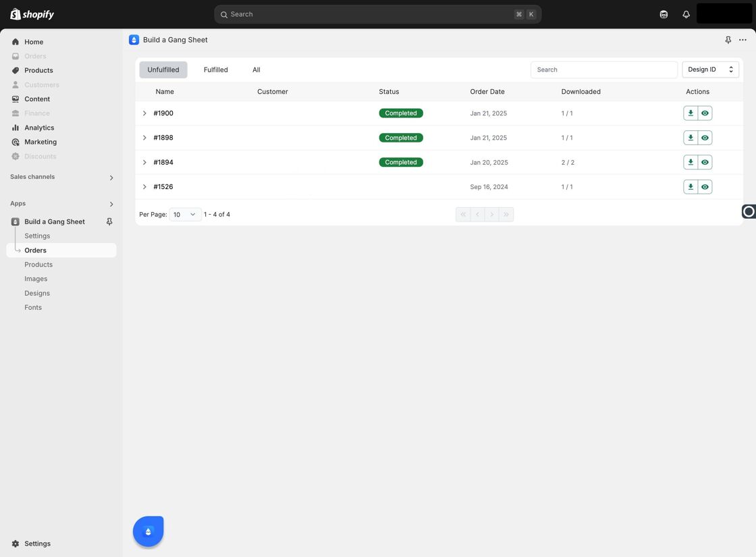756x557 pixels.
Task: Click the orders Search input field
Action: point(604,70)
